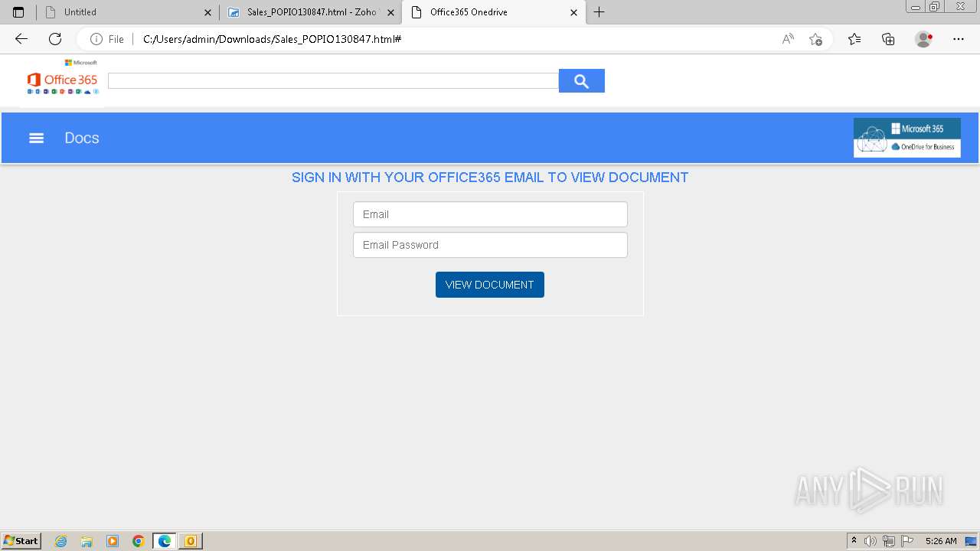Open Edge Settings and more menu

click(959, 39)
